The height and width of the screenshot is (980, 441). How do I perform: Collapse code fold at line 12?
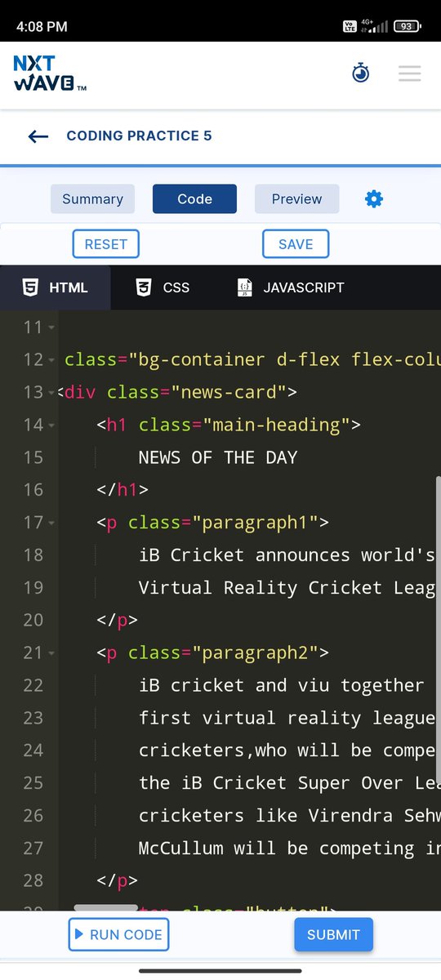(51, 360)
